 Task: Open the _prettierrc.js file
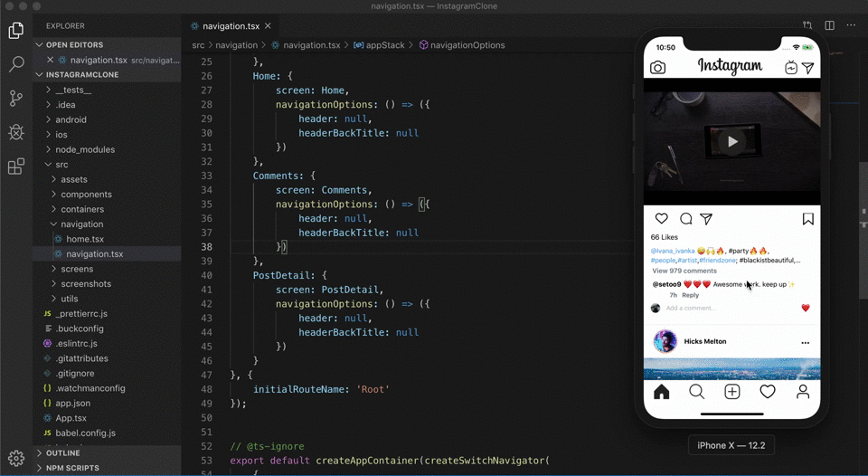click(107, 314)
